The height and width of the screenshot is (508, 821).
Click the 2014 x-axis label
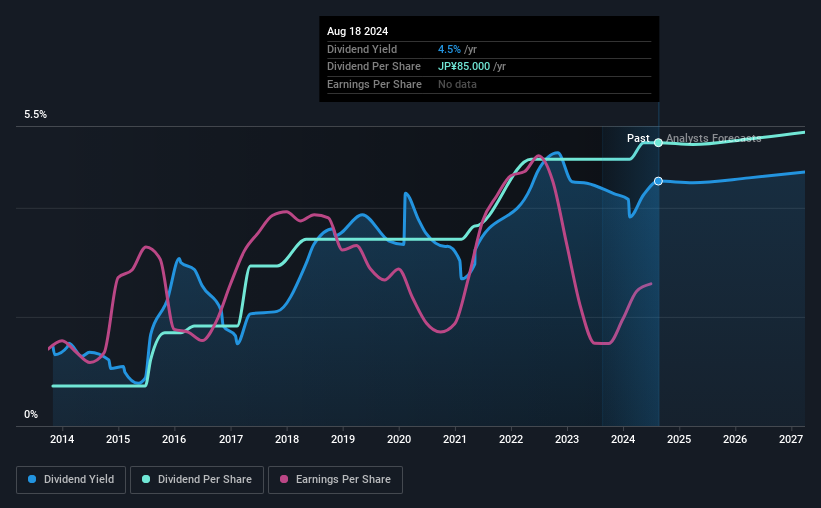62,439
